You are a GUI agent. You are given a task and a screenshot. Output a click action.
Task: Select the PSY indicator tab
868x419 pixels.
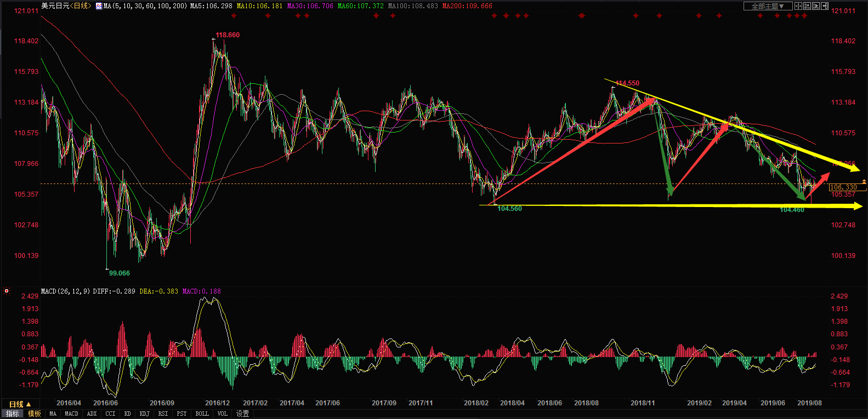tap(181, 414)
